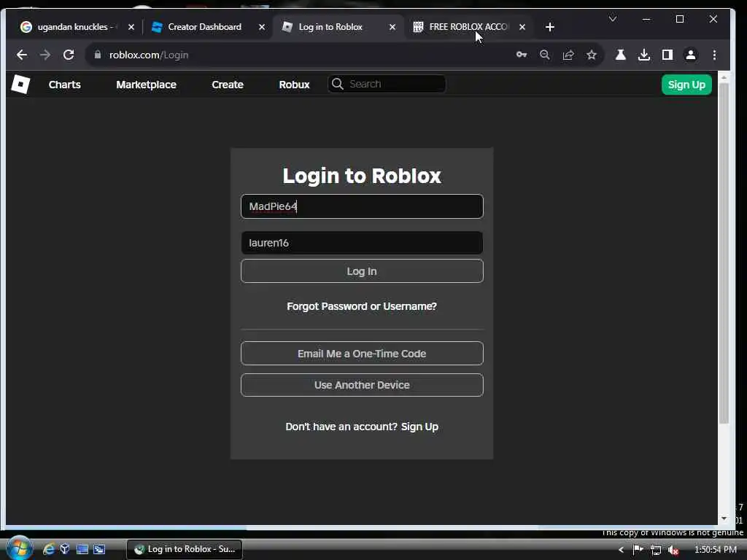Click Email Me a One-Time Code

(x=362, y=354)
